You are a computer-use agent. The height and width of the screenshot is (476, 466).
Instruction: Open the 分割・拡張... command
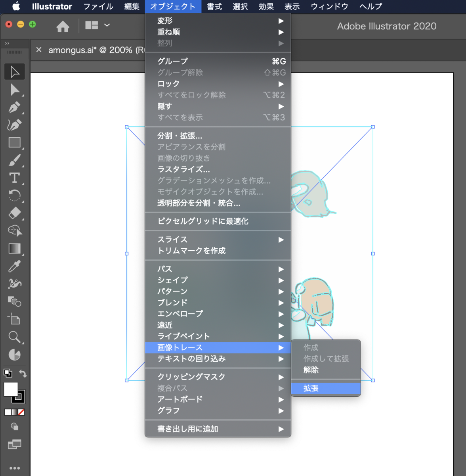point(218,136)
